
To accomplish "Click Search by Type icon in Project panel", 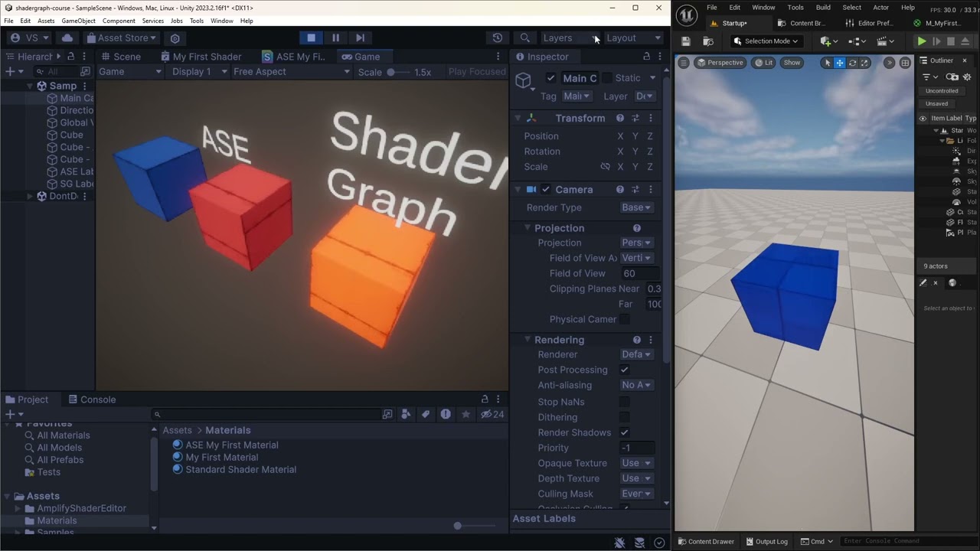I will (406, 414).
